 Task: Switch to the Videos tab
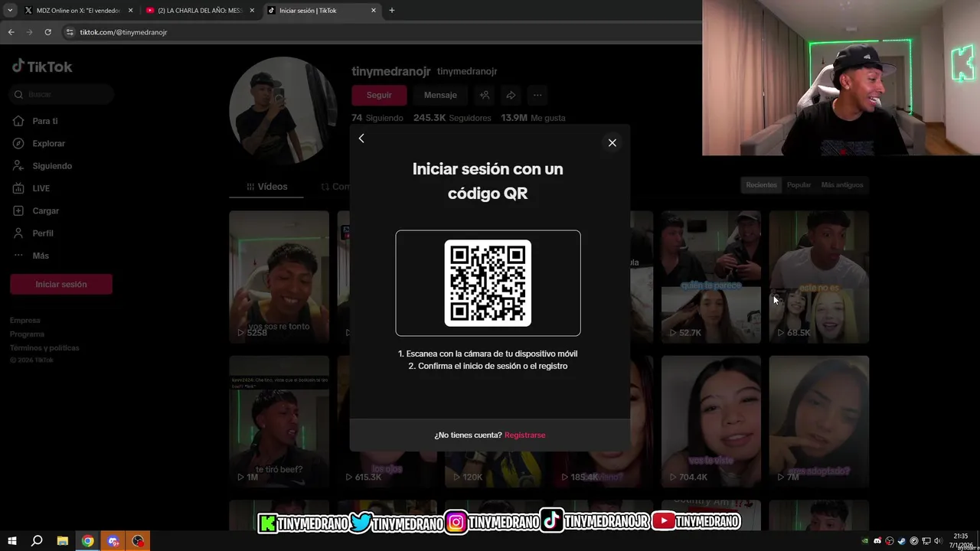[267, 187]
